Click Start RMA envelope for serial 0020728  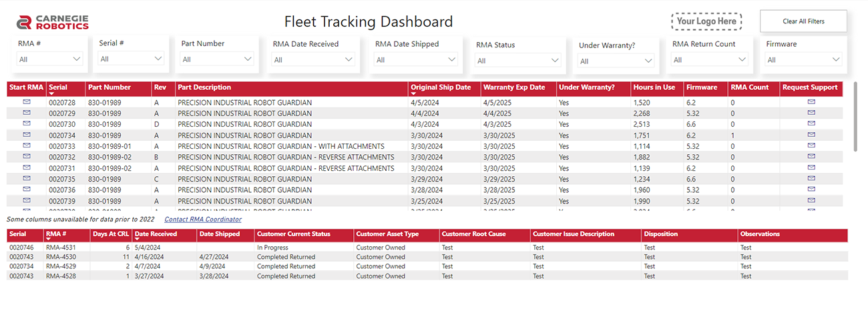coord(27,102)
